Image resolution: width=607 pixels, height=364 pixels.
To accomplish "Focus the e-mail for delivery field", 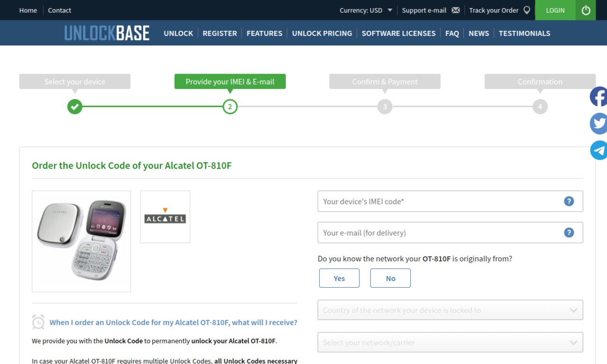I will (x=450, y=233).
